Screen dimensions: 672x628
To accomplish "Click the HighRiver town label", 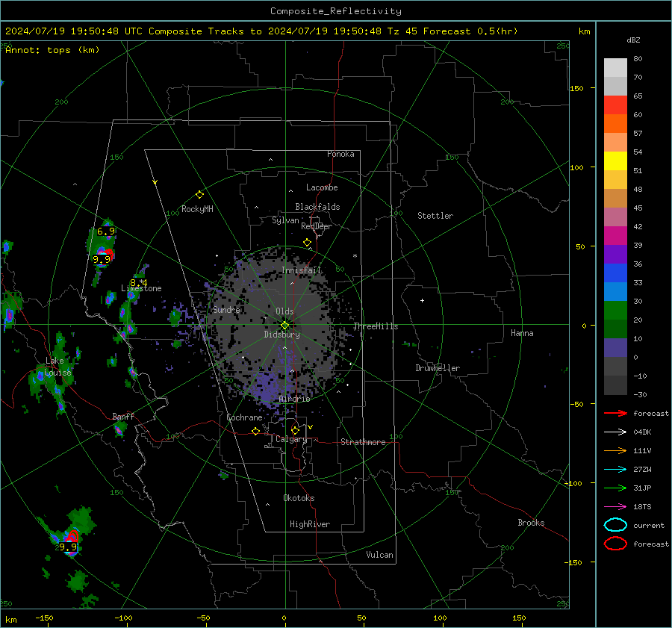I will (309, 524).
